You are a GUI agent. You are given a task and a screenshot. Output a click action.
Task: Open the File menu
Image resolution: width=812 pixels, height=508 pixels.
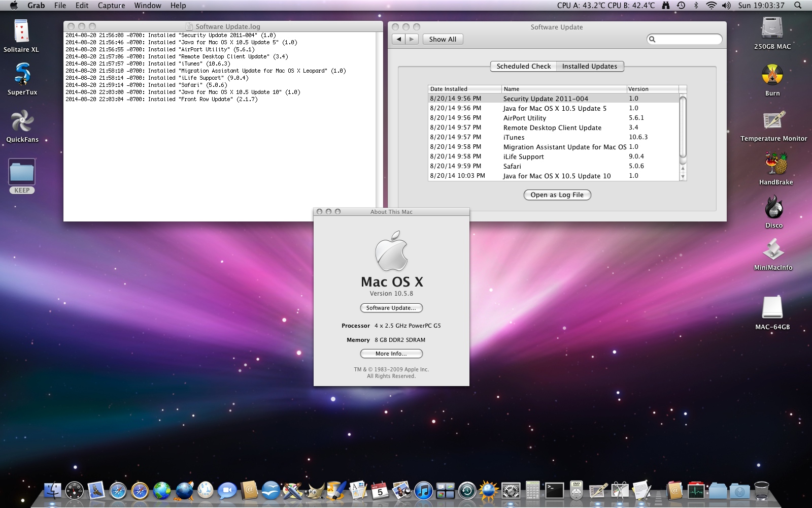60,5
